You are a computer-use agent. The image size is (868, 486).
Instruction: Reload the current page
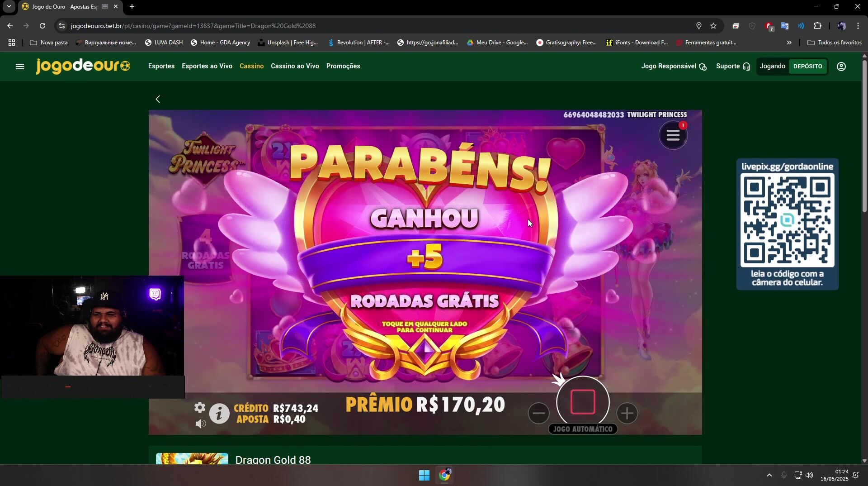42,26
